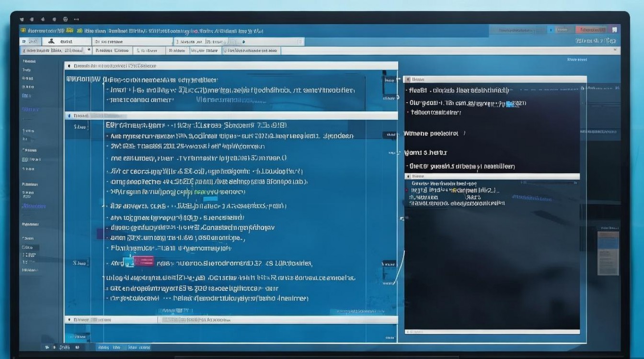Collapse the second left panel via its header
Image resolution: width=644 pixels, height=359 pixels.
pos(231,116)
